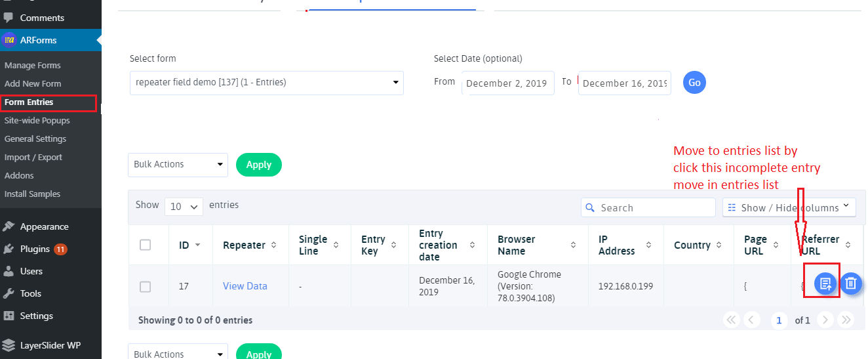Click the Search entries input field
Screen dimensions: 868x359
(x=648, y=207)
